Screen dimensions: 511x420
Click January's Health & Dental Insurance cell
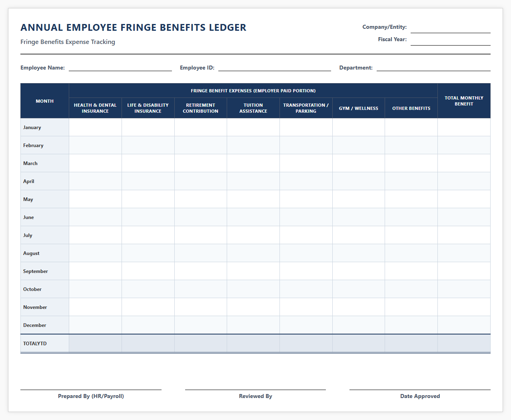coord(95,127)
